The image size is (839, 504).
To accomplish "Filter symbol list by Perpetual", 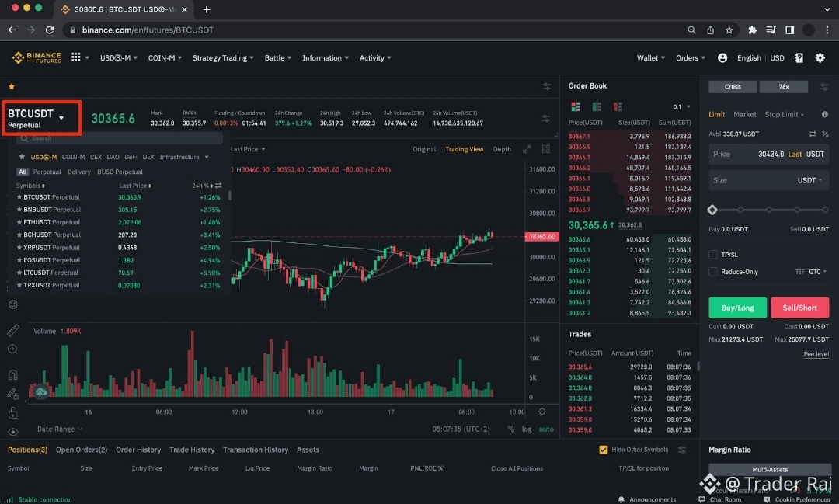I will click(47, 172).
